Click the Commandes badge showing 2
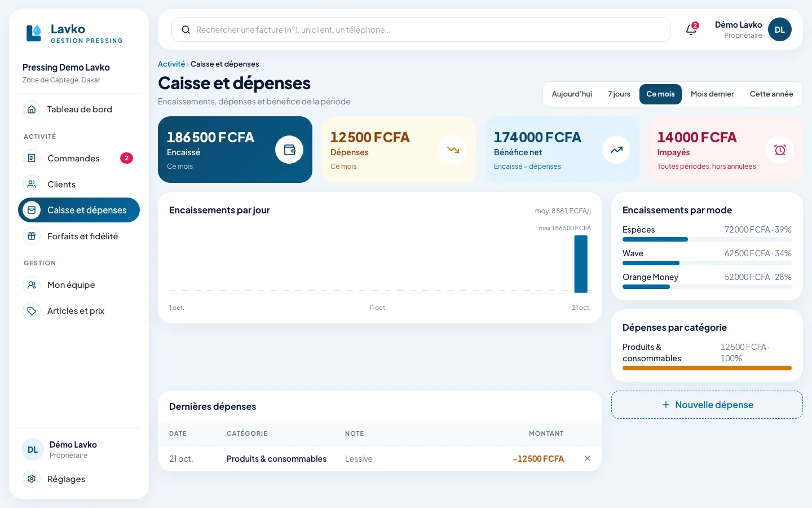This screenshot has height=508, width=812. click(x=126, y=158)
